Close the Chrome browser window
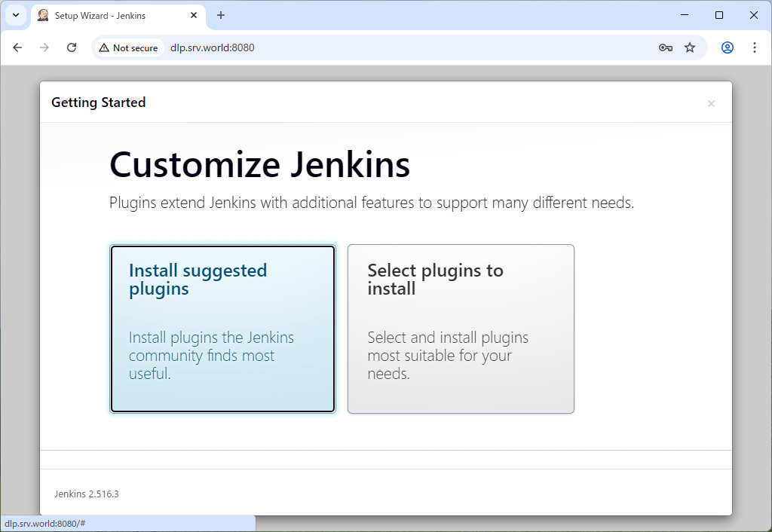This screenshot has height=532, width=772. 754,15
